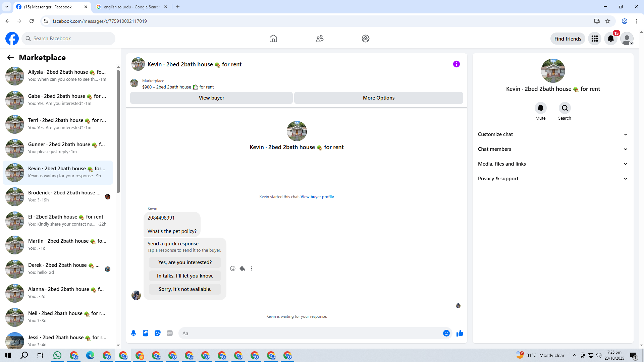Screen dimensions: 644x362
Task: Expand the Chat members section
Action: click(553, 149)
